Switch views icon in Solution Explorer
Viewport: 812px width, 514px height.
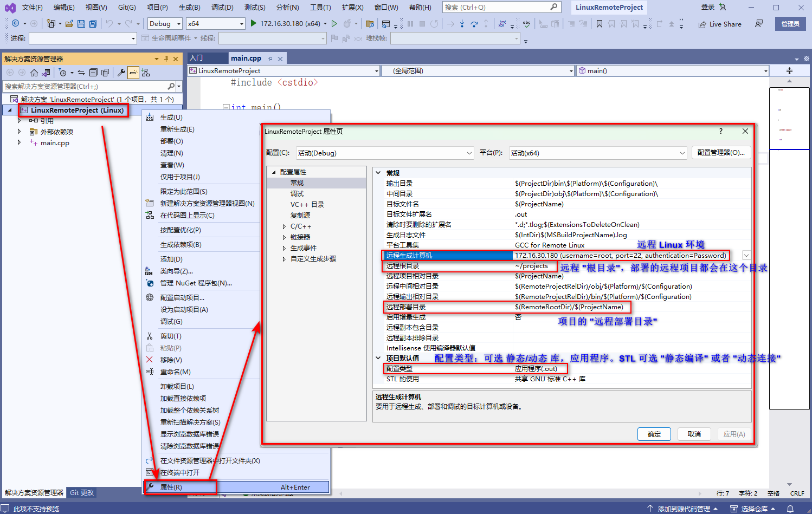point(46,73)
